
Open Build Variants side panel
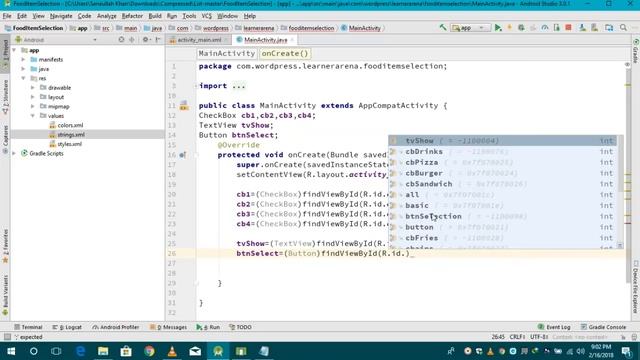pos(5,295)
